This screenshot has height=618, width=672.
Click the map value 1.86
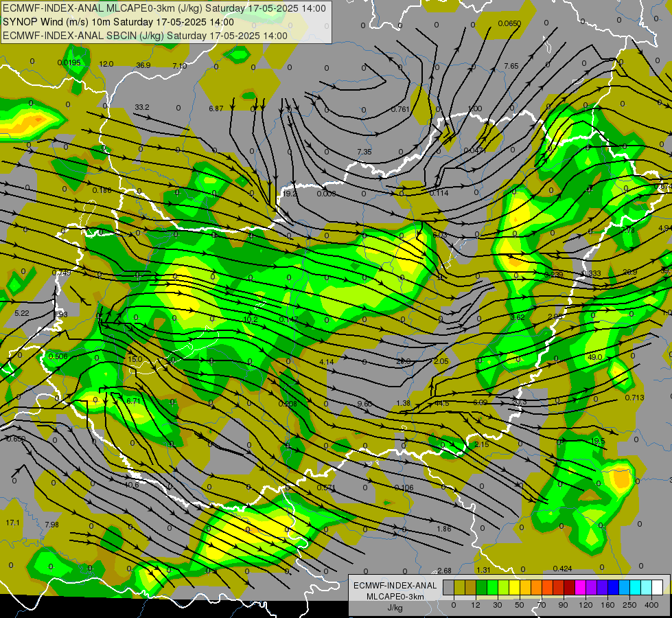pos(444,529)
